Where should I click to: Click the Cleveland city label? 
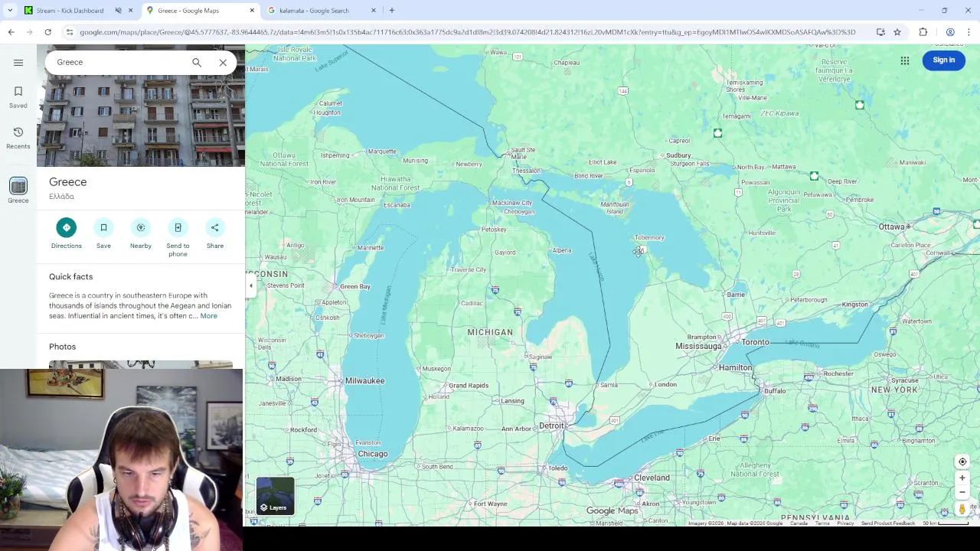click(652, 478)
